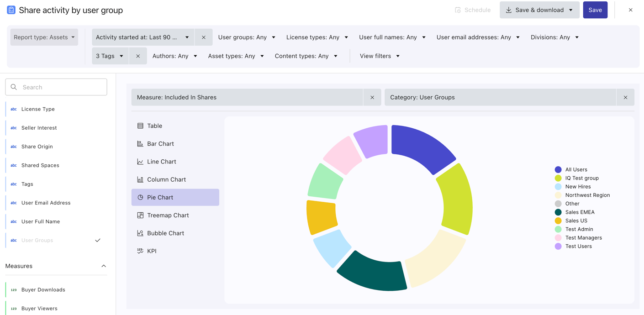Expand the Report type: Assets dropdown
Image resolution: width=644 pixels, height=315 pixels.
[x=44, y=37]
